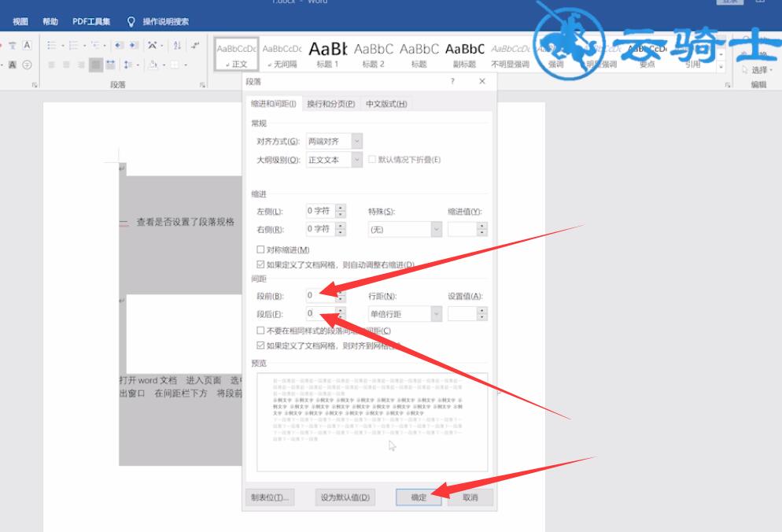Click the phonetic guide icon
Image resolution: width=782 pixels, height=532 pixels.
pos(13,46)
